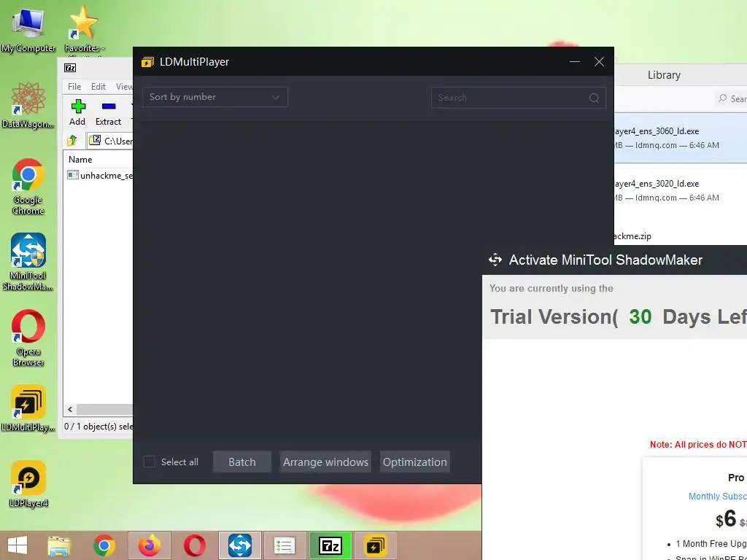Open File Explorer from the taskbar

(x=59, y=545)
